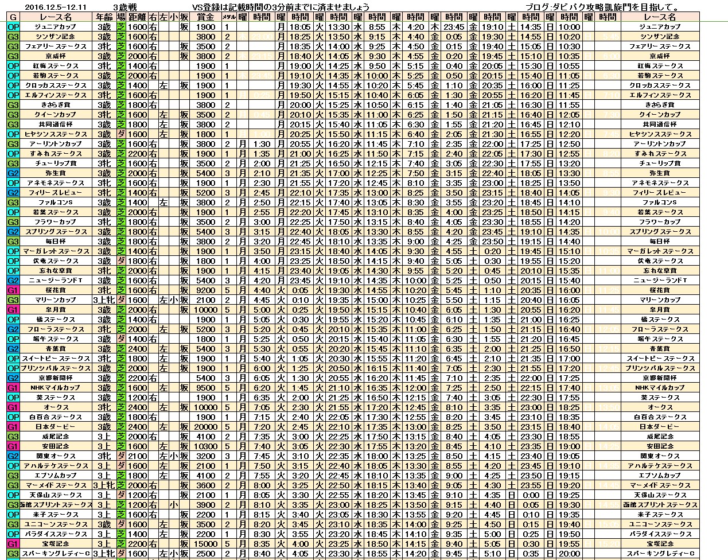Click the right-side レース名 column header
Image resolution: width=728 pixels, height=560 pixels.
click(x=660, y=17)
